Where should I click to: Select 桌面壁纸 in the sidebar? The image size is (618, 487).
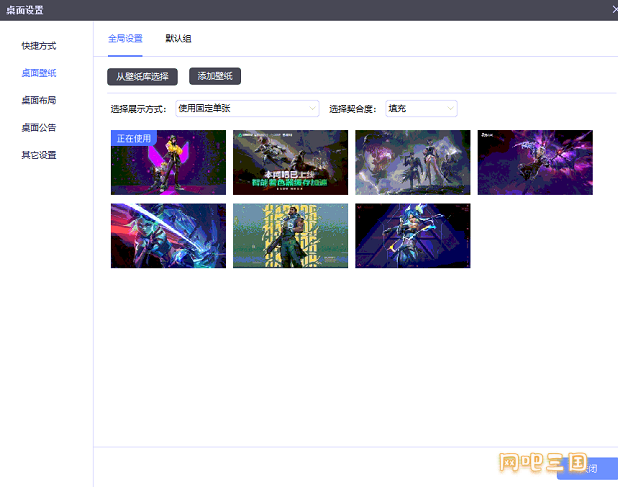(39, 73)
